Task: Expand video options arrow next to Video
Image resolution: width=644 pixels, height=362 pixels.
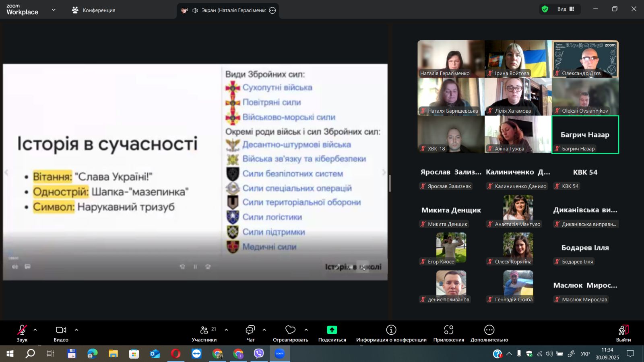Action: (76, 330)
